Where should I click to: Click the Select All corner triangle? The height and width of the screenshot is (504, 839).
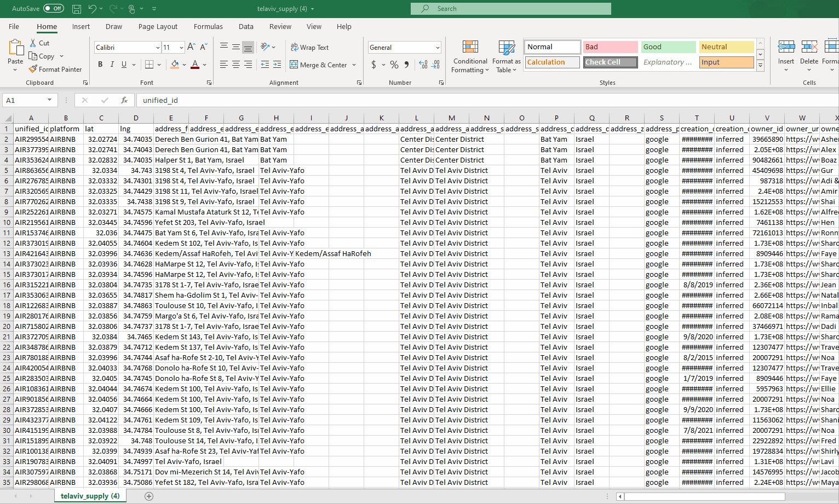click(x=8, y=118)
